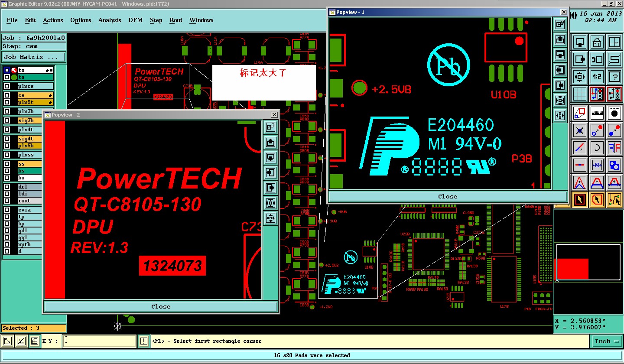Click the blue X delete feature icon
The height and width of the screenshot is (364, 624).
pyautogui.click(x=580, y=130)
